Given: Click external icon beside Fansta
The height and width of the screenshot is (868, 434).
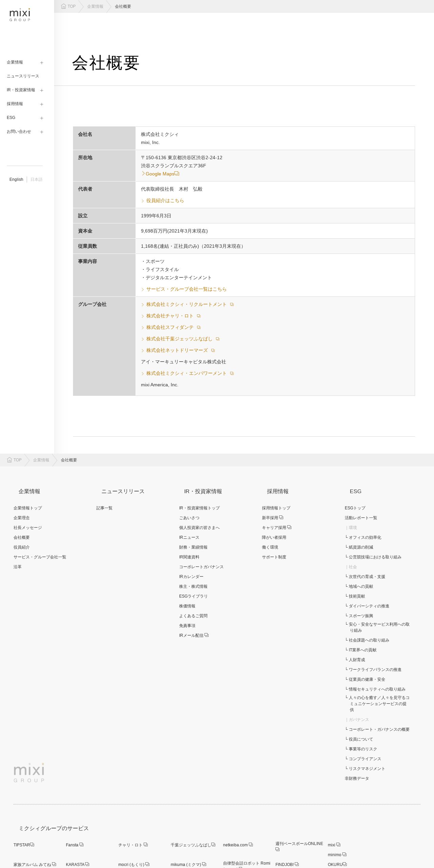Looking at the screenshot, I should 81,845.
